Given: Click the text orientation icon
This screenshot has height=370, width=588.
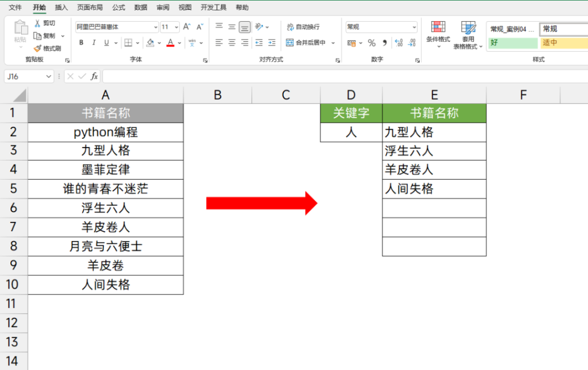Looking at the screenshot, I should [259, 26].
